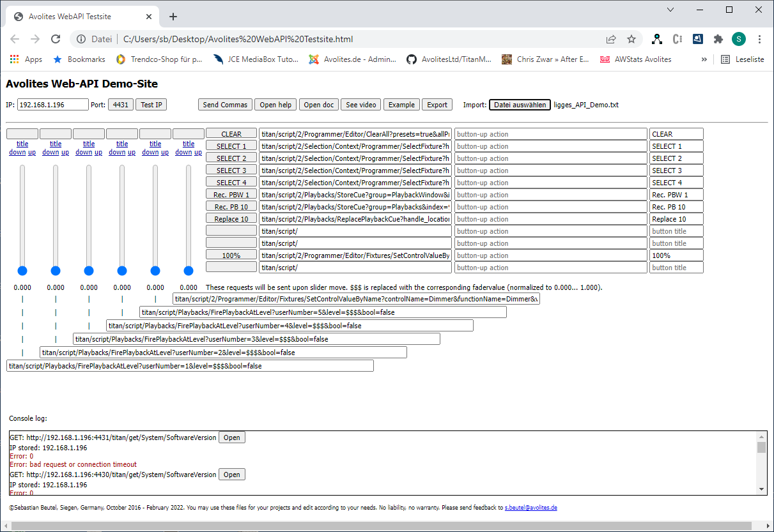Click the Send Commas button
The height and width of the screenshot is (532, 774).
(225, 105)
